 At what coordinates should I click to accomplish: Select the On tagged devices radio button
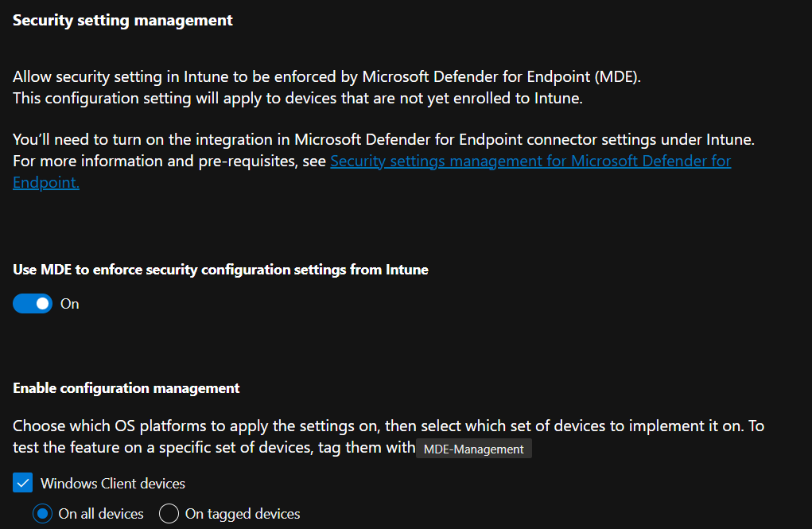click(169, 513)
